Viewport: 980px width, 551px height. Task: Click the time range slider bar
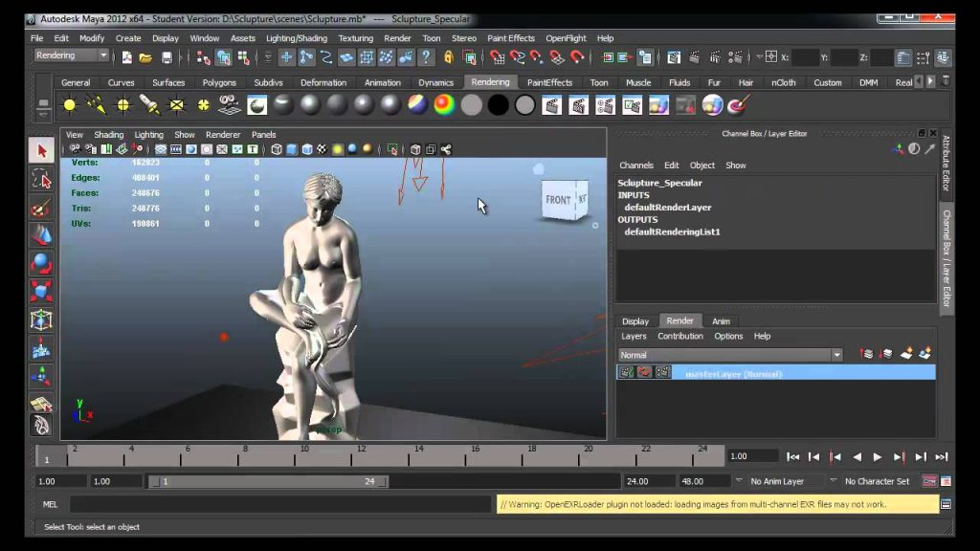pyautogui.click(x=268, y=481)
